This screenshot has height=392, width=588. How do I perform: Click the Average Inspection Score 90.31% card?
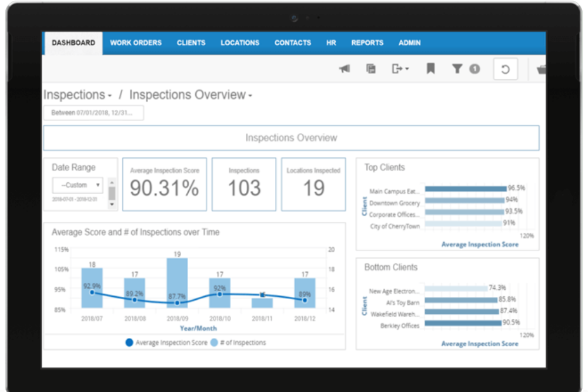tap(164, 185)
